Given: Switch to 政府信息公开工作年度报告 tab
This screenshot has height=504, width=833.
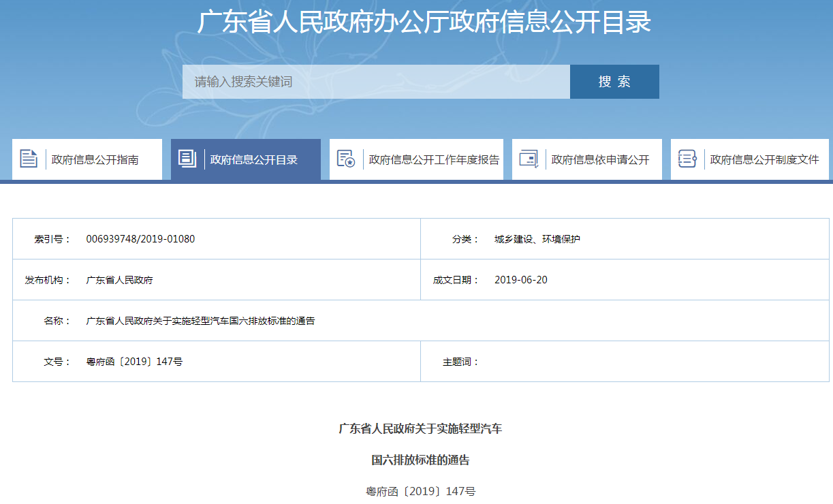Looking at the screenshot, I should pyautogui.click(x=416, y=159).
